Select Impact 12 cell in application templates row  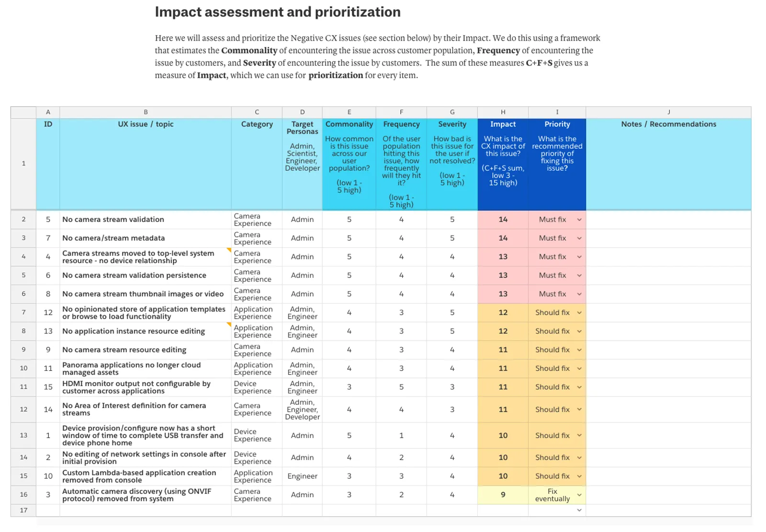(503, 313)
